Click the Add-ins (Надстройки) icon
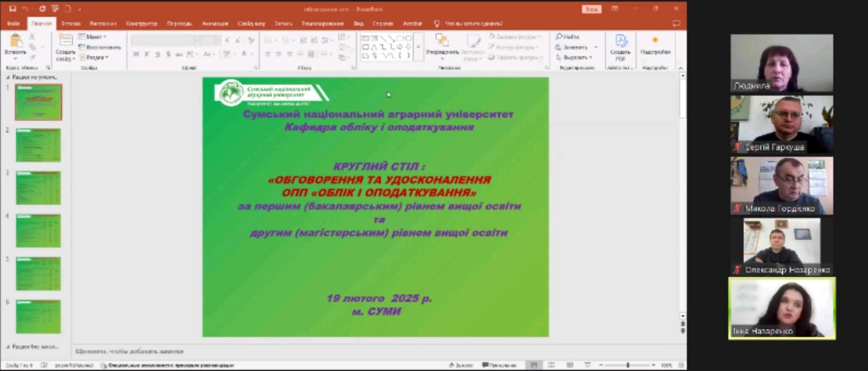The image size is (868, 371). click(655, 42)
